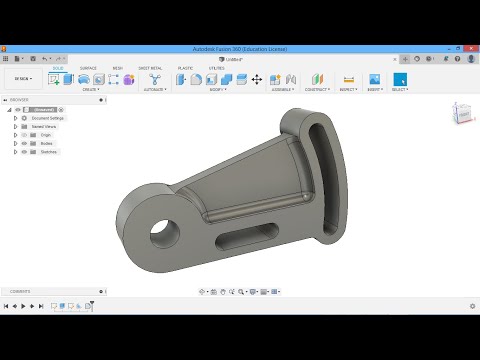Select the Press Pull tool
Screen dimensions: 480x360
[181, 79]
